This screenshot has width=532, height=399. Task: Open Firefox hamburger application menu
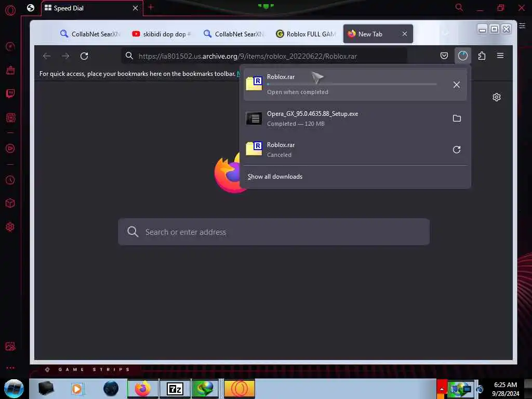500,56
